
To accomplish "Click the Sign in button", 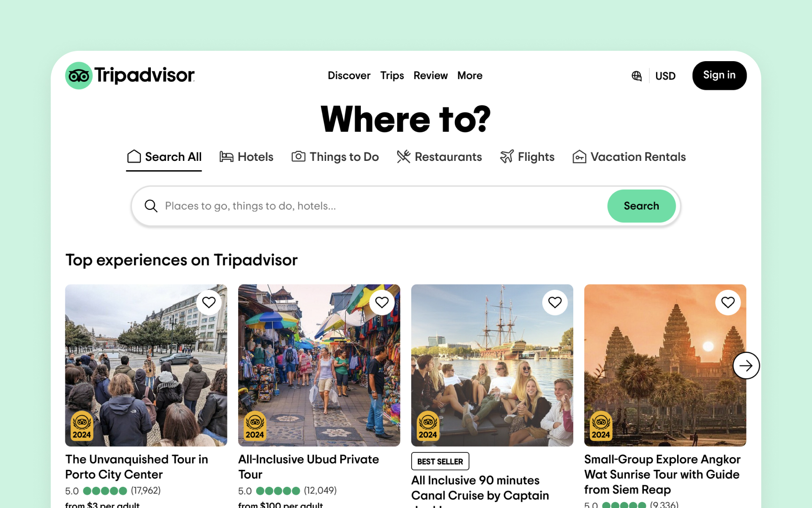I will (x=719, y=75).
